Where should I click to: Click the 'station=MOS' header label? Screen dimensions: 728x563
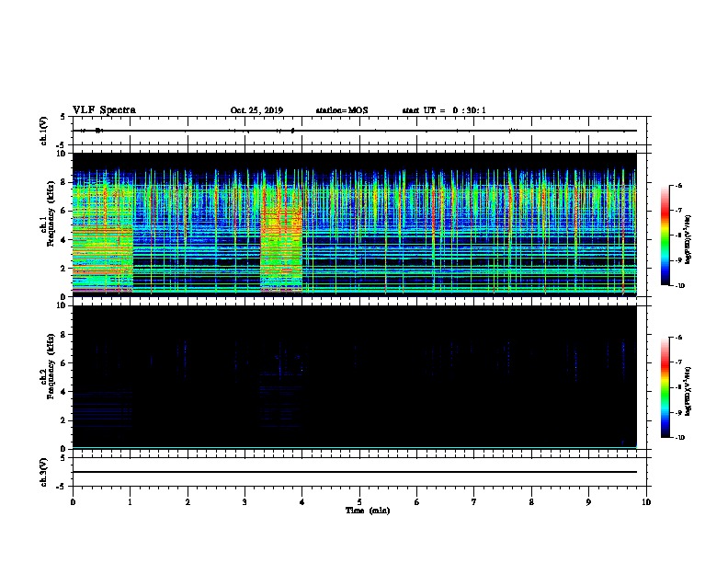point(342,110)
